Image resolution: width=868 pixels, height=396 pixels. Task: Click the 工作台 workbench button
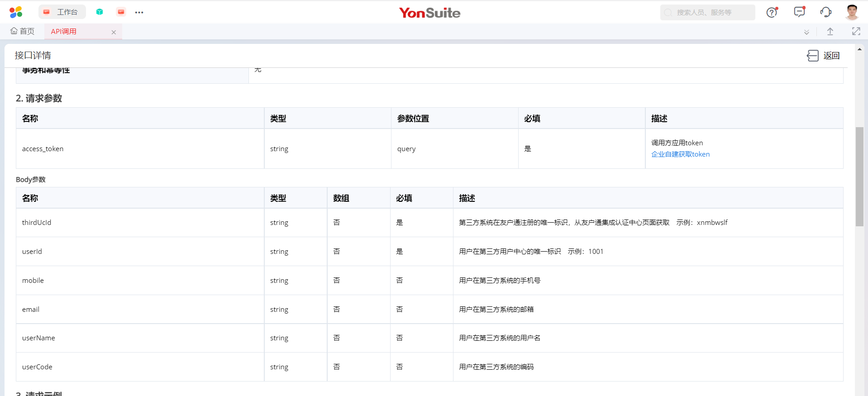click(x=62, y=12)
